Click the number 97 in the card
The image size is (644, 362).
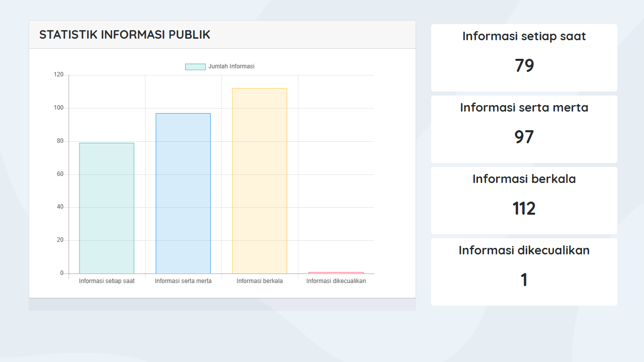tap(524, 137)
